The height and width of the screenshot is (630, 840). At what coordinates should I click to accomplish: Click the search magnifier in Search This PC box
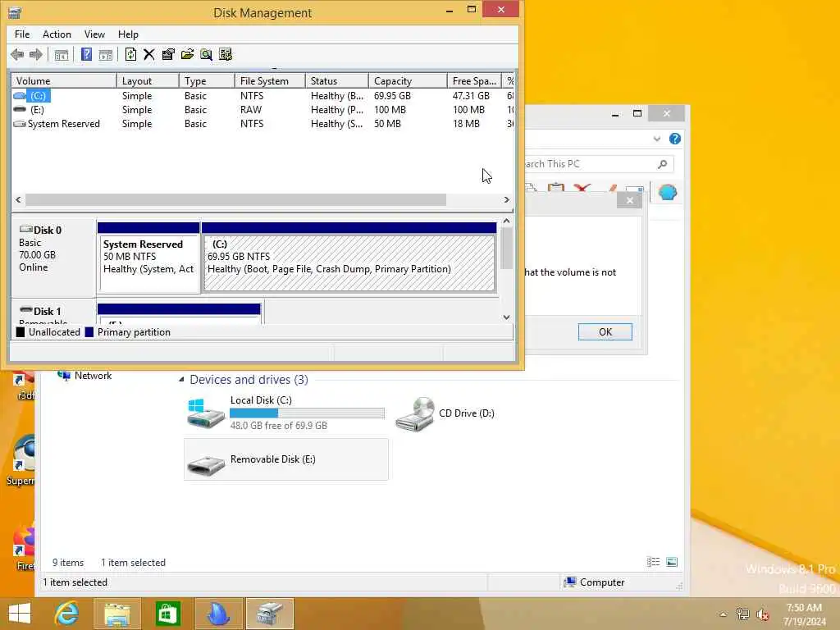tap(663, 164)
